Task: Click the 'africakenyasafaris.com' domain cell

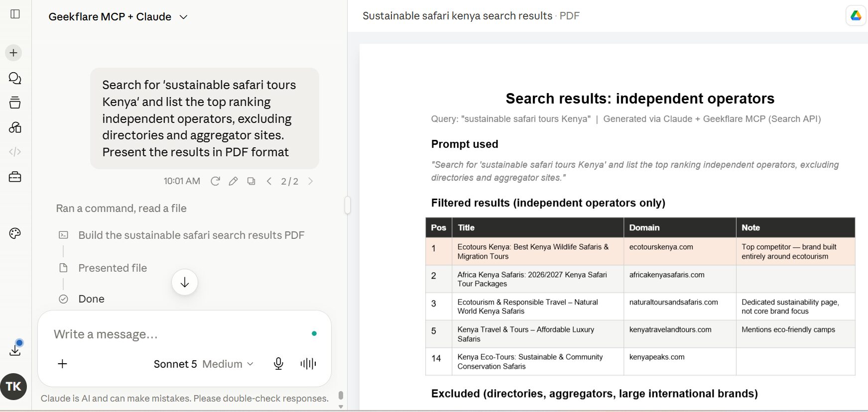Action: [680, 279]
